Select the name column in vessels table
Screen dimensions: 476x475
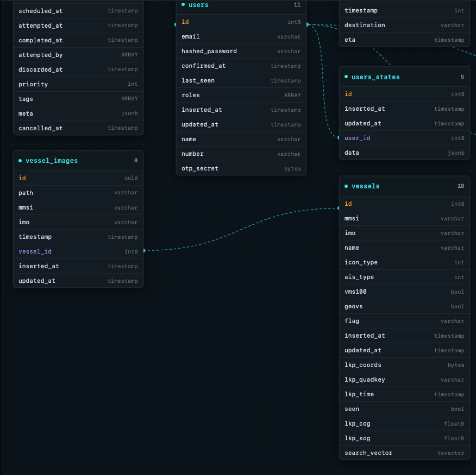[x=404, y=248]
